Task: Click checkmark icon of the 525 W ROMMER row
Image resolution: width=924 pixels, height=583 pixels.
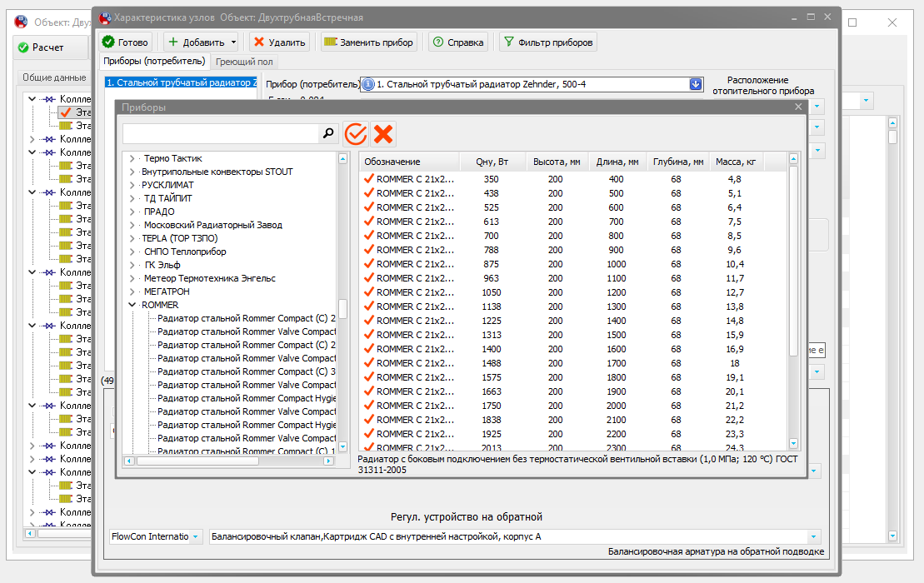Action: pyautogui.click(x=369, y=207)
